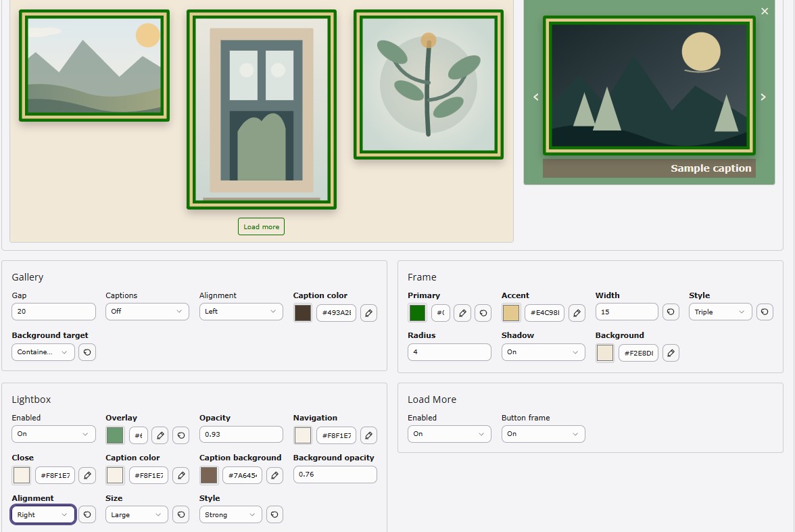Click the night mountain lightbox image
The image size is (795, 532).
tap(649, 86)
